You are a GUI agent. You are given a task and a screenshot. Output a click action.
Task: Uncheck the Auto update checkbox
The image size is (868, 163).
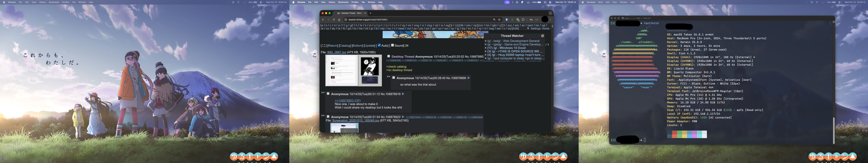(379, 45)
